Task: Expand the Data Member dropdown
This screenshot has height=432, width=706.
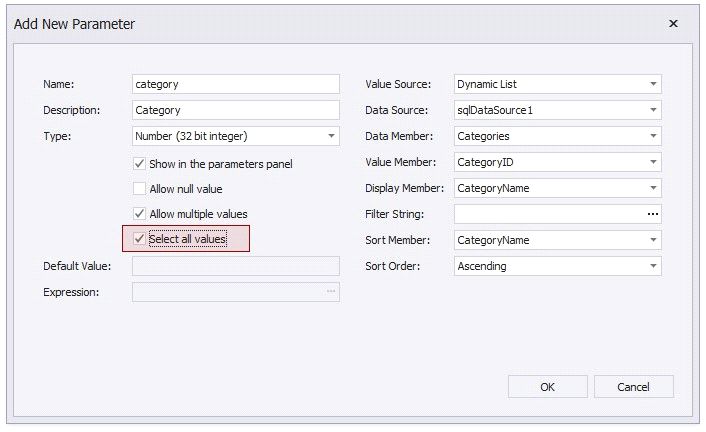Action: (652, 136)
